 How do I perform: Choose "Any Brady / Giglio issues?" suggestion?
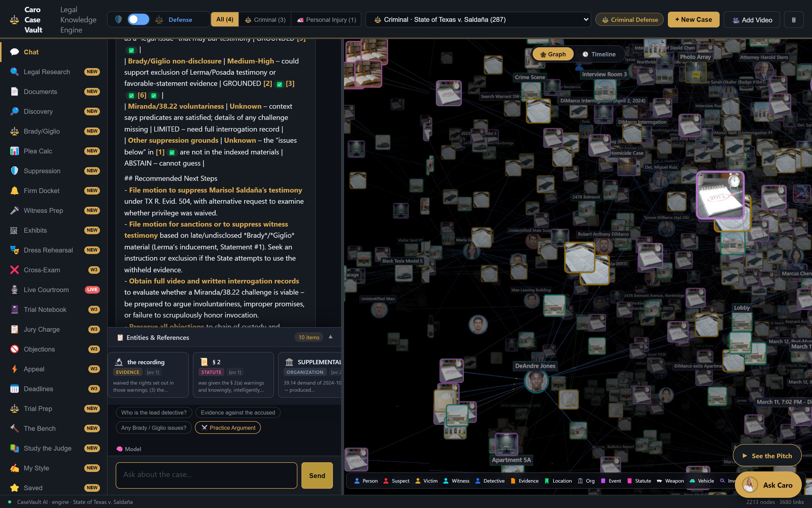(x=154, y=427)
